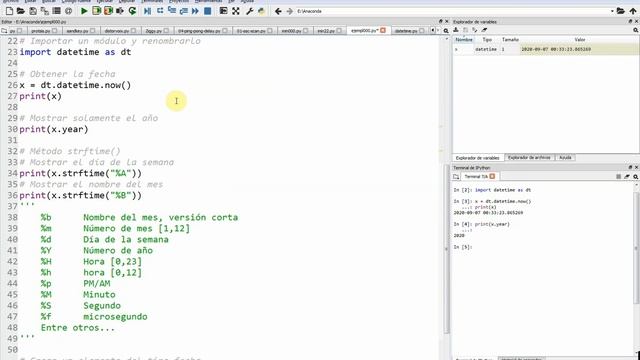Open editor tab list dropdown arrow
640x360 pixels.
[438, 31]
